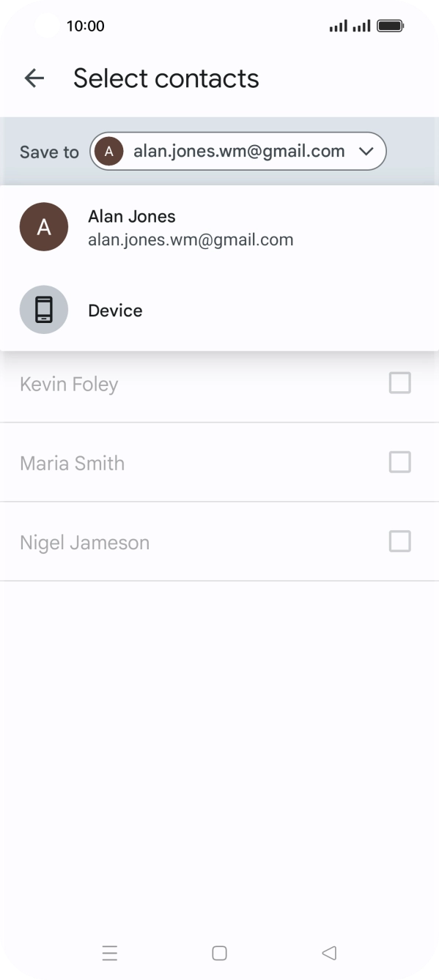This screenshot has height=980, width=439.
Task: Check the Maria Smith checkbox
Action: click(x=399, y=462)
